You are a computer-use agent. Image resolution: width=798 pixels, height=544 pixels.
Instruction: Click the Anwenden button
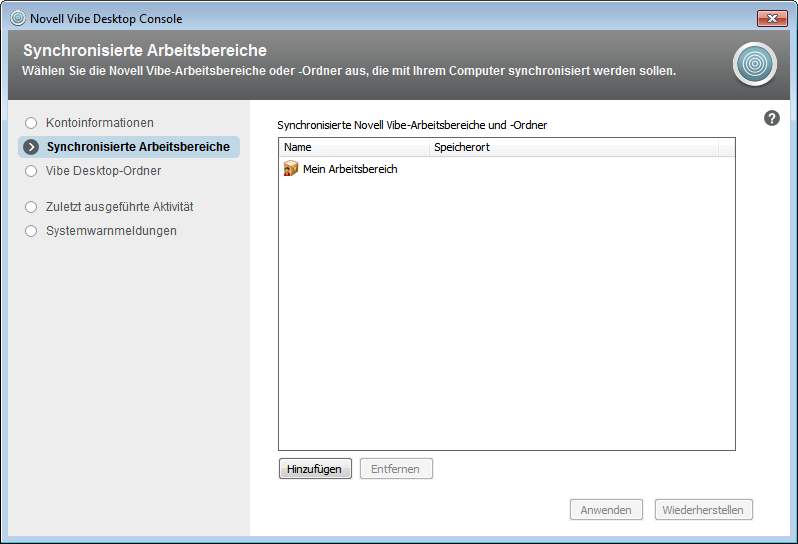point(606,509)
